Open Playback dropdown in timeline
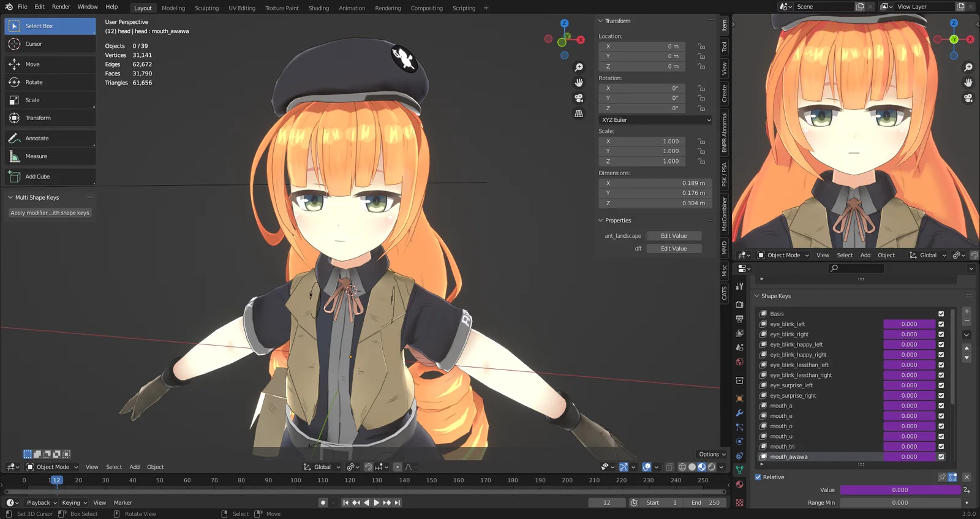This screenshot has height=519, width=980. coord(42,502)
